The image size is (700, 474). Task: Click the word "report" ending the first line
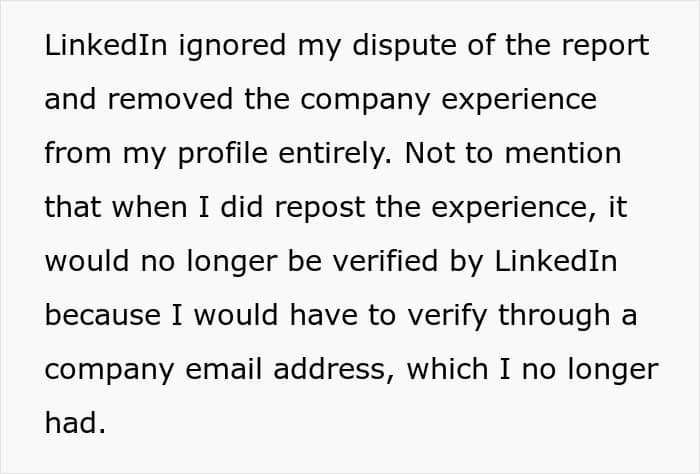click(x=605, y=47)
